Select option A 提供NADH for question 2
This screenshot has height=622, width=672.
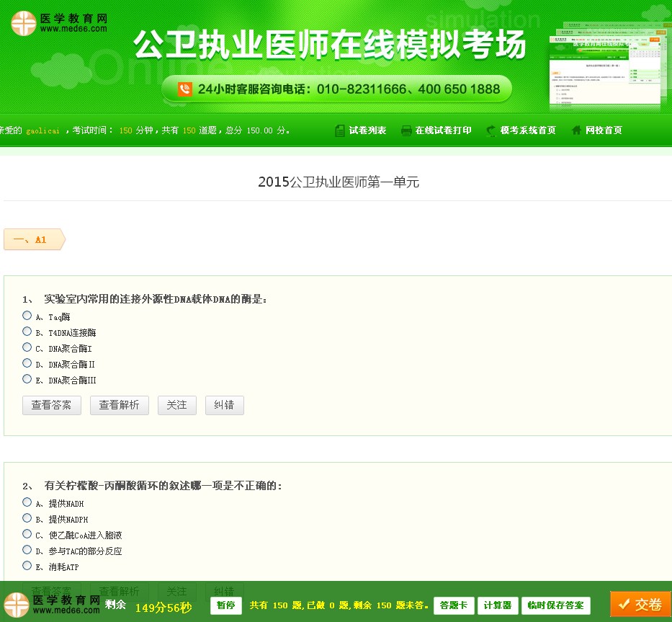27,502
